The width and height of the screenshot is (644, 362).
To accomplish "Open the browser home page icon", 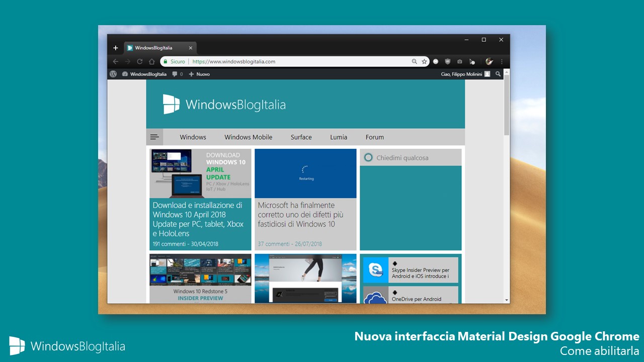I will pos(152,62).
